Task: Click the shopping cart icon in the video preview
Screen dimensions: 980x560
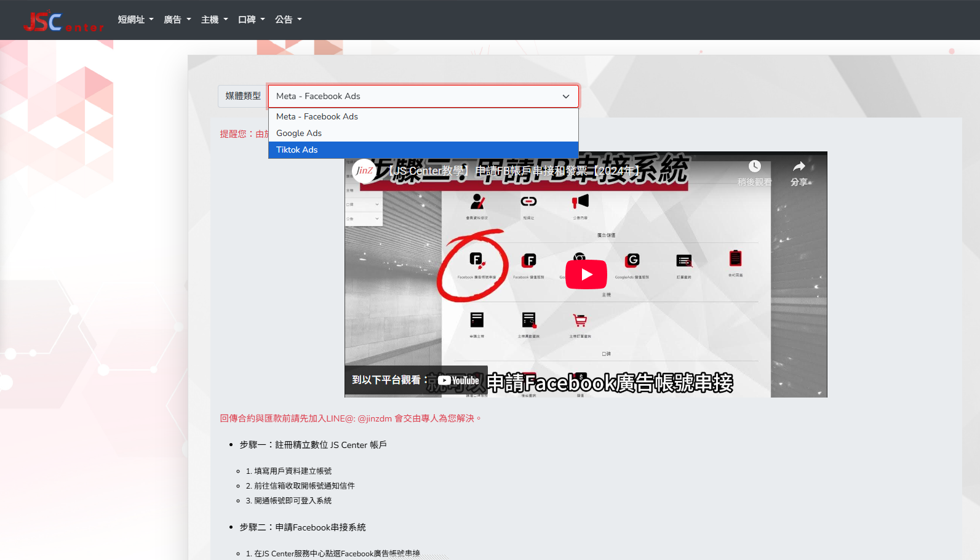Action: point(580,320)
